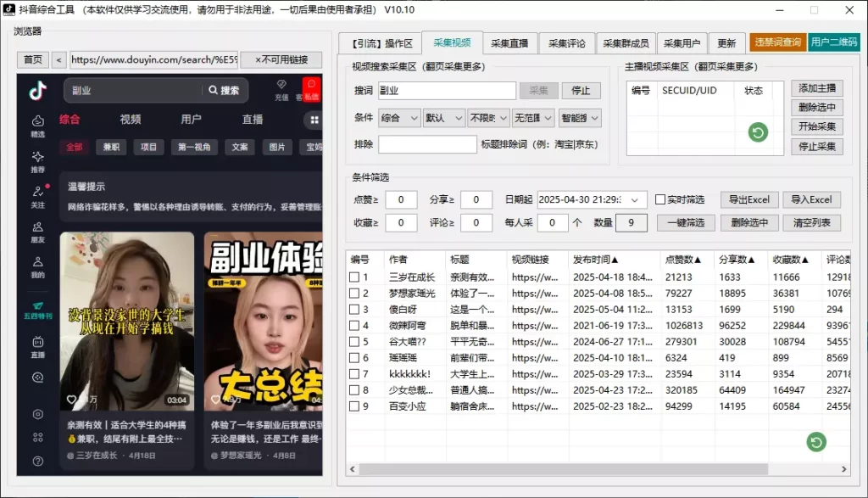Switch to 采集用户 tab
Viewport: 868px width, 498px height.
point(682,43)
